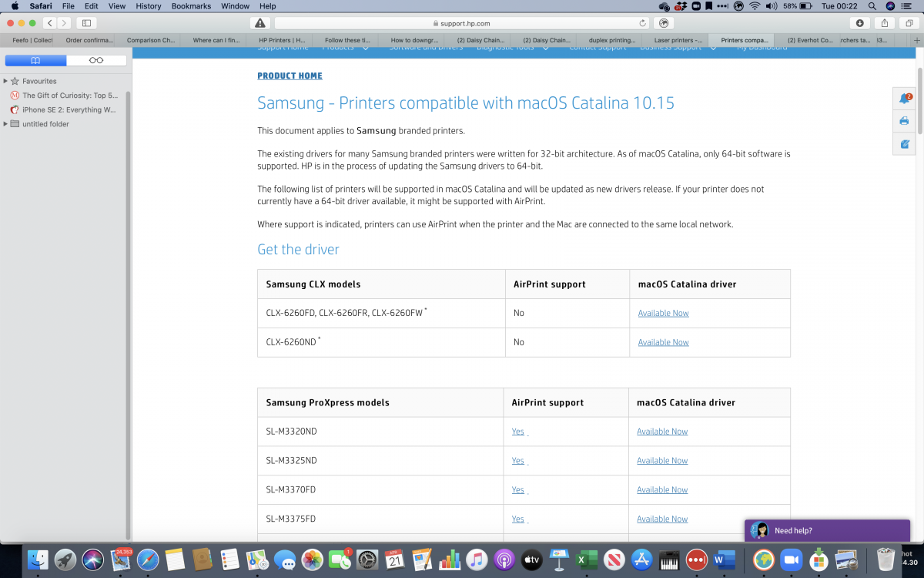Expand the Favourites folder triangle
Viewport: 924px width, 578px height.
[5, 81]
